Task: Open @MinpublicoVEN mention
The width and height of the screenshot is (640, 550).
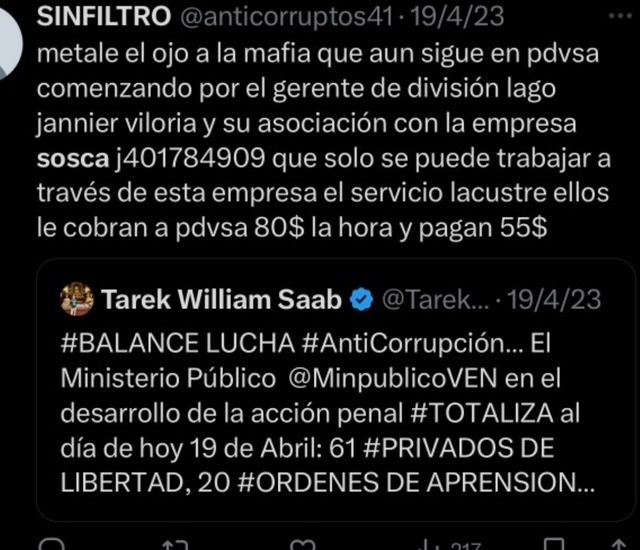Action: 393,378
